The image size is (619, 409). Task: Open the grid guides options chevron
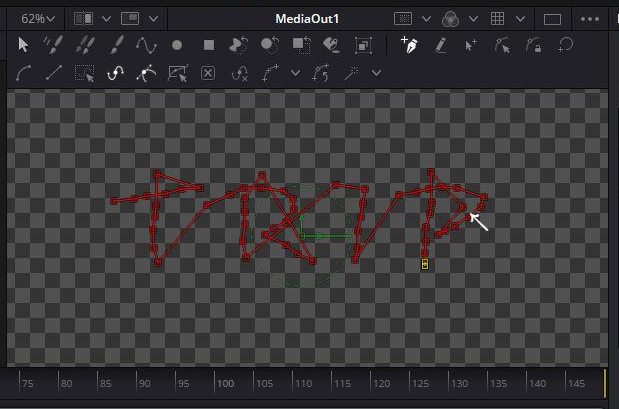[521, 19]
